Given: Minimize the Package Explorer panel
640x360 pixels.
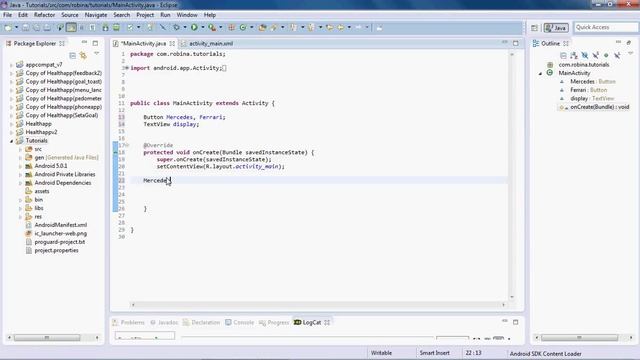Looking at the screenshot, I should point(84,42).
